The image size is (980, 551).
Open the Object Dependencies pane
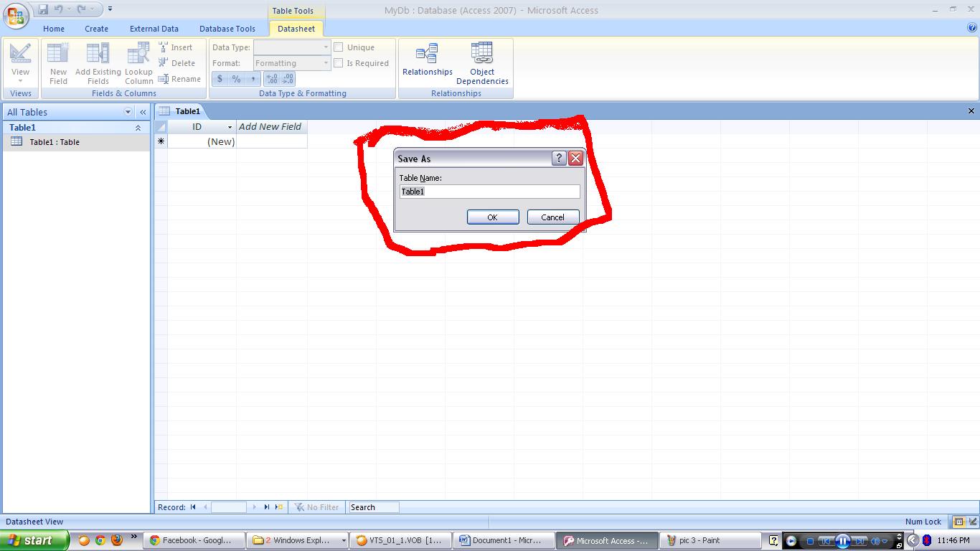pos(481,61)
